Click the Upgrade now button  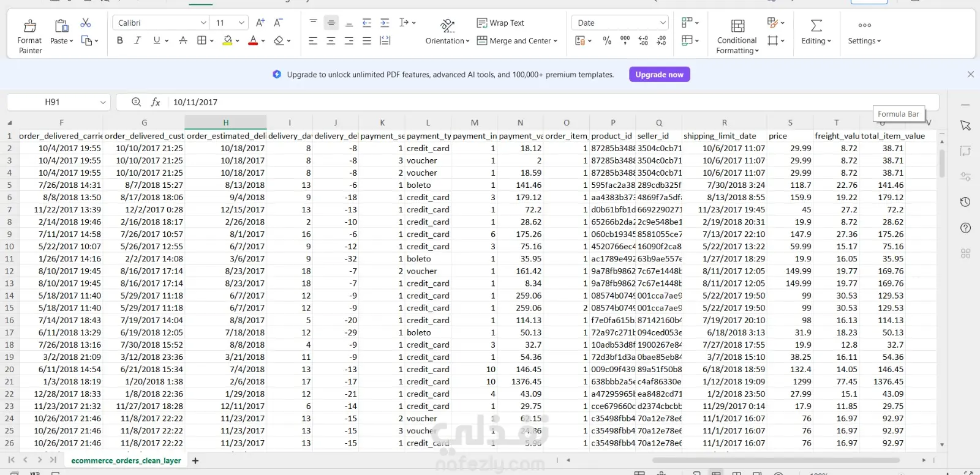point(659,75)
